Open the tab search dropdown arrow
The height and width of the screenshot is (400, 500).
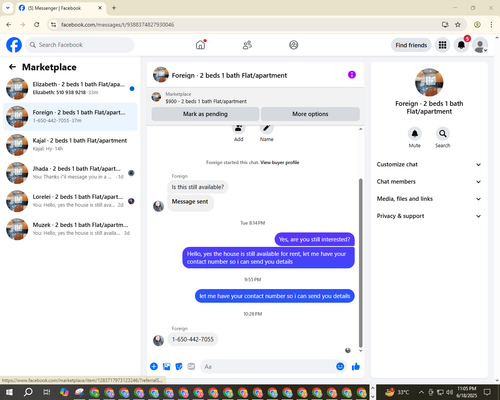point(8,8)
